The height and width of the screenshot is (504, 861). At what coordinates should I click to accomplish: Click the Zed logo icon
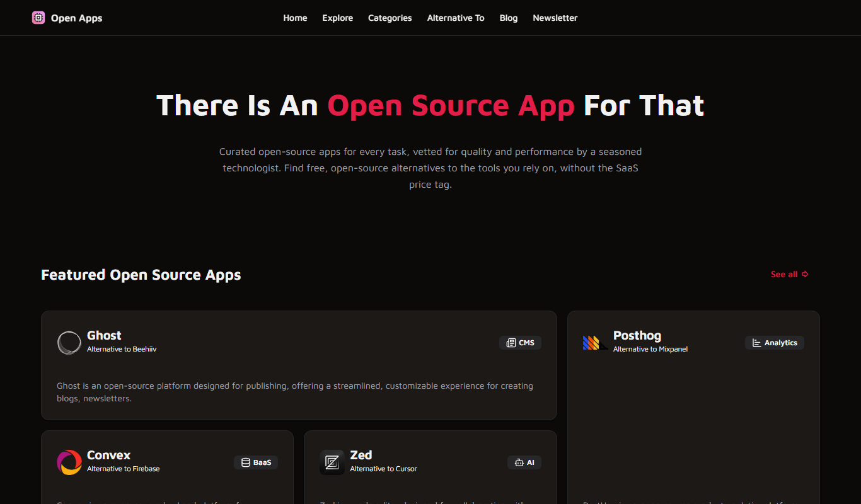(332, 462)
